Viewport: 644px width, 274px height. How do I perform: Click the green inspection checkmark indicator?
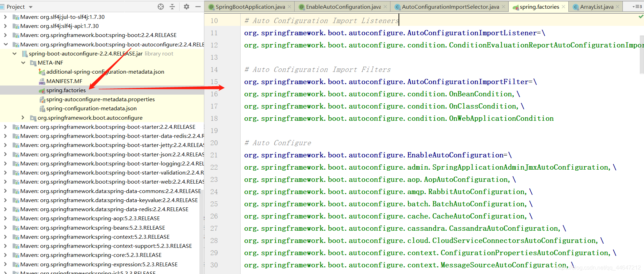(641, 16)
